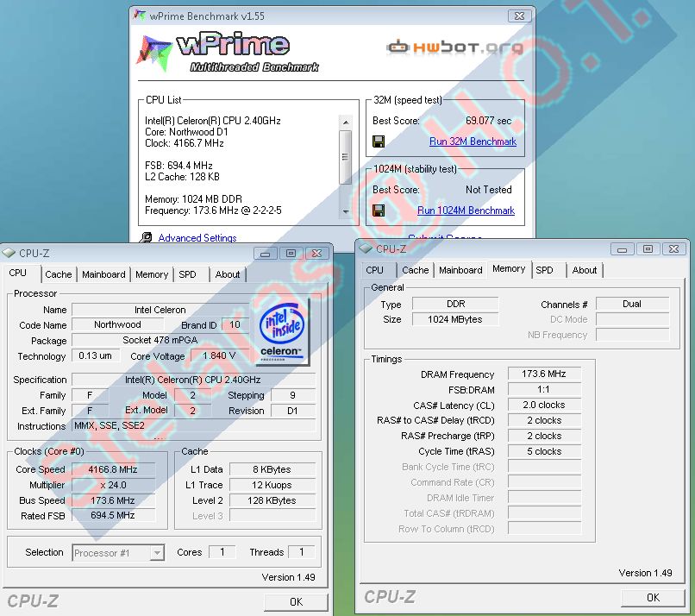
Task: Select Memory tab in right CPU-Z
Action: (x=509, y=268)
